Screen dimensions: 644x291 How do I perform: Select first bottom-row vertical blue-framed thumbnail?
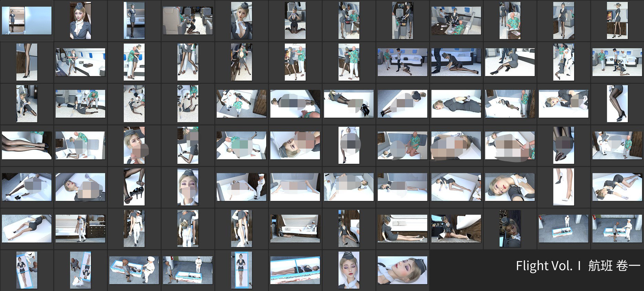click(x=27, y=270)
